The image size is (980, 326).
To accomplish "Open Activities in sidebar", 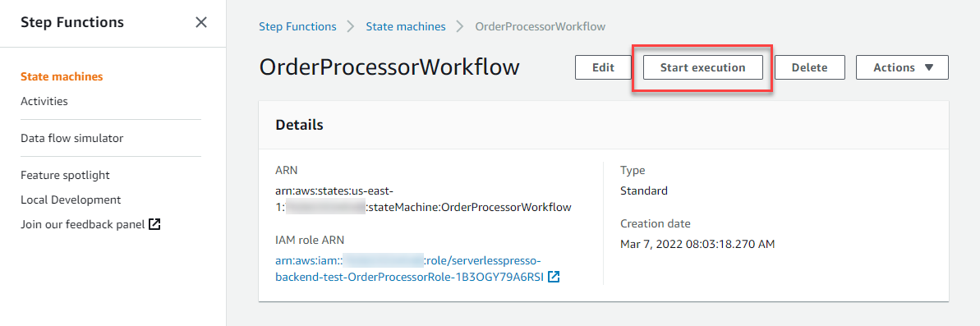I will pos(44,101).
